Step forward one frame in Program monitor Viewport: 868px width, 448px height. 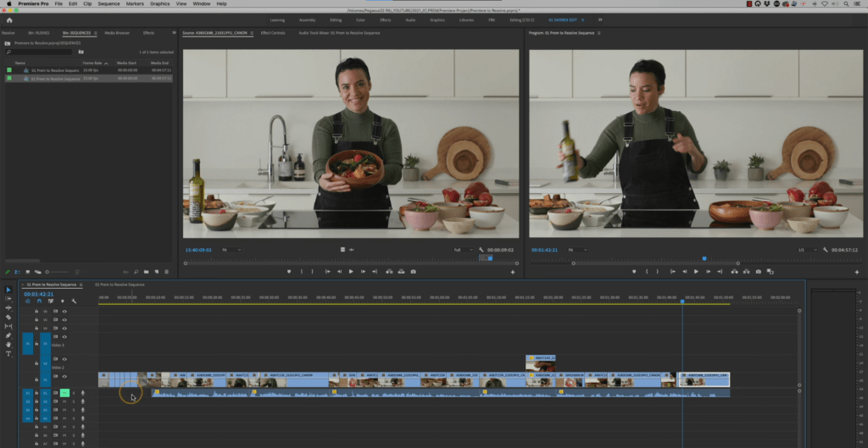(708, 272)
